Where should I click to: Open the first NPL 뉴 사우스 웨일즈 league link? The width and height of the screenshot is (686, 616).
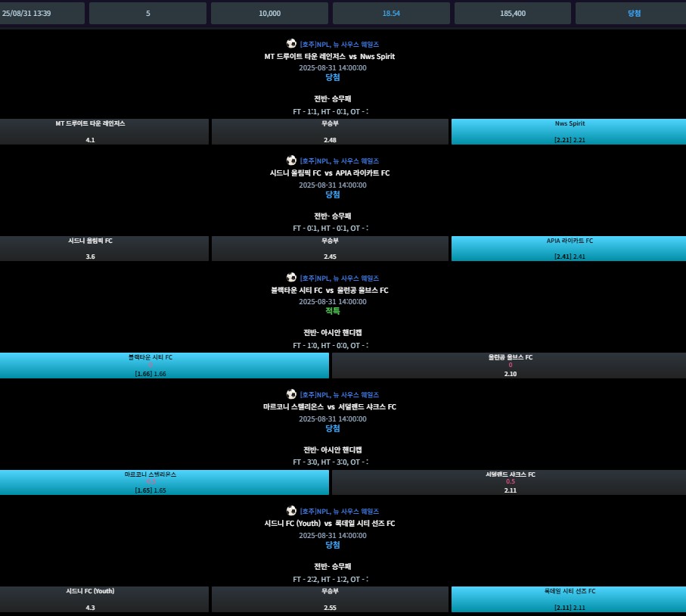340,44
